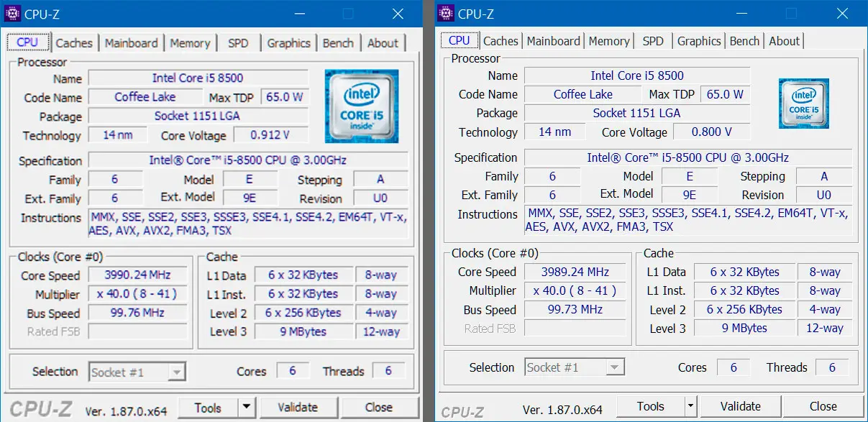
Task: Click the CPU-Z app icon in left window title bar
Action: (x=14, y=13)
